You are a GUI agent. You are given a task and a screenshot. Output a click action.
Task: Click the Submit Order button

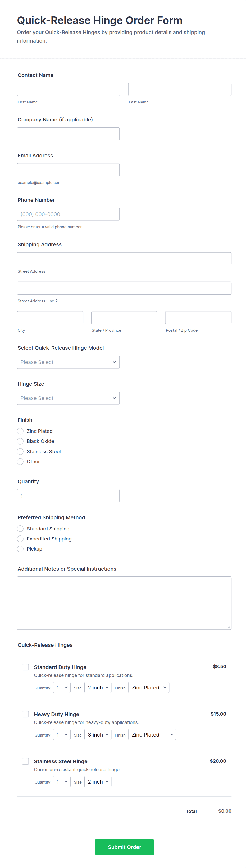click(124, 847)
